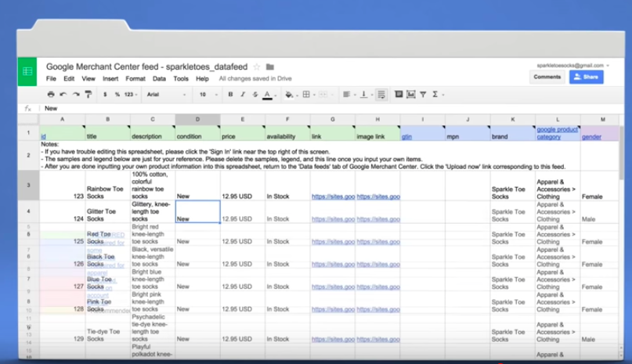Open the cell borders menu
632x364 pixels.
coord(307,94)
